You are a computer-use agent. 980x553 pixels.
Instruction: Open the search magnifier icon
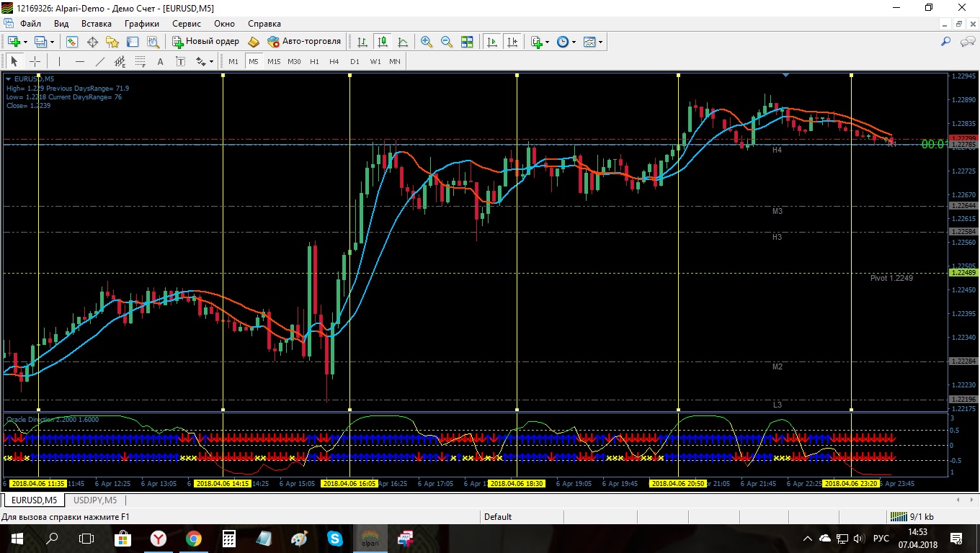[x=946, y=42]
